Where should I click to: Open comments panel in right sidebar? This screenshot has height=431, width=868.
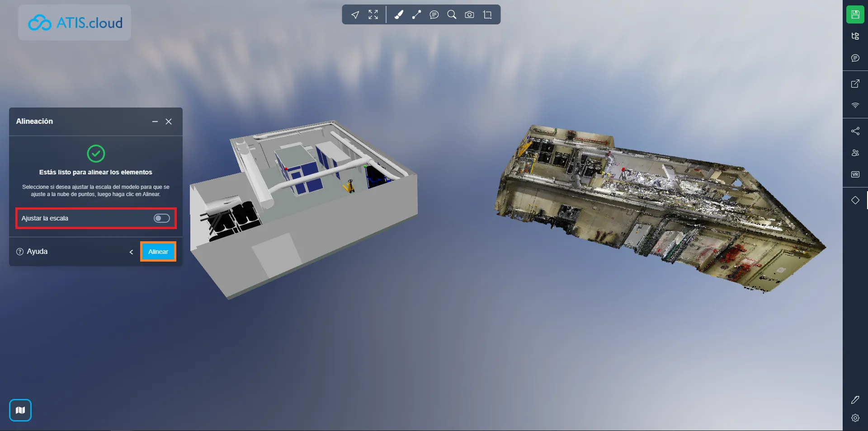click(855, 58)
